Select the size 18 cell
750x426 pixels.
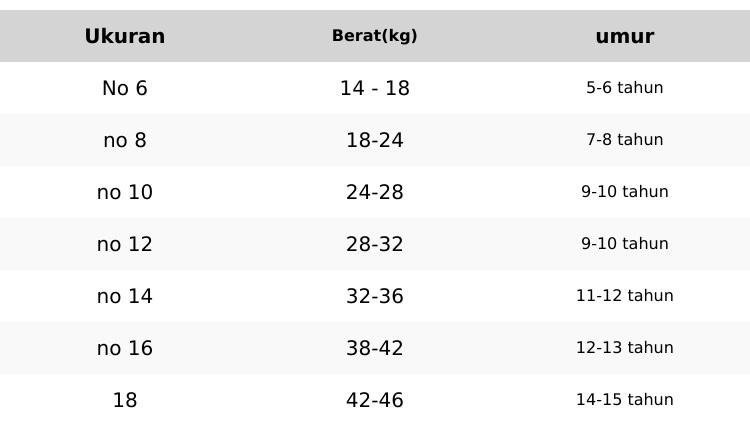point(125,400)
